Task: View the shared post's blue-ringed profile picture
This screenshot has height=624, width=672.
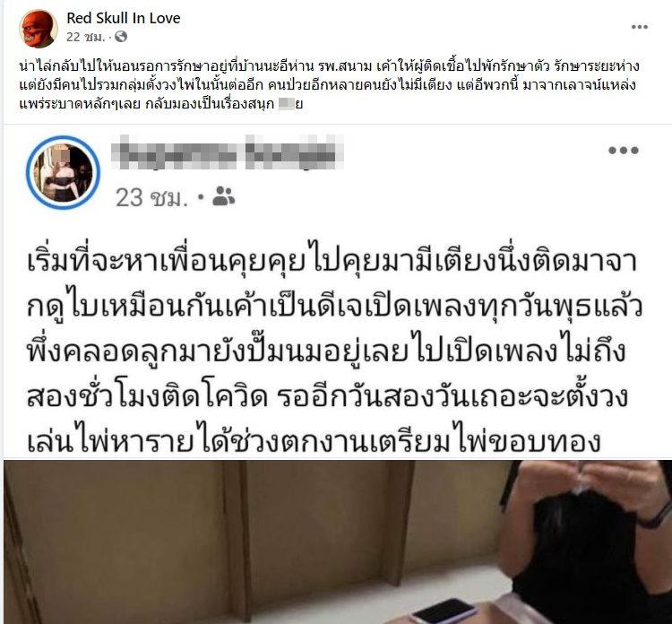Action: 63,172
